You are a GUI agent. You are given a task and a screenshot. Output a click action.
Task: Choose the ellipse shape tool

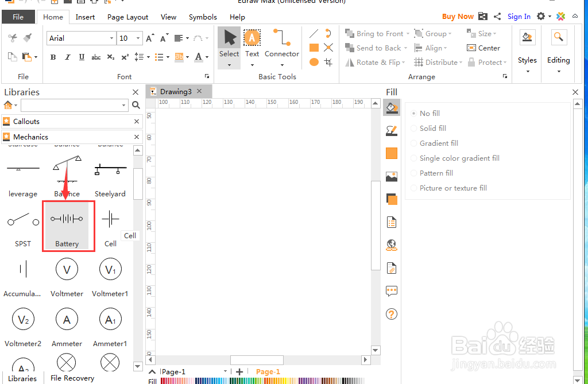pos(314,62)
